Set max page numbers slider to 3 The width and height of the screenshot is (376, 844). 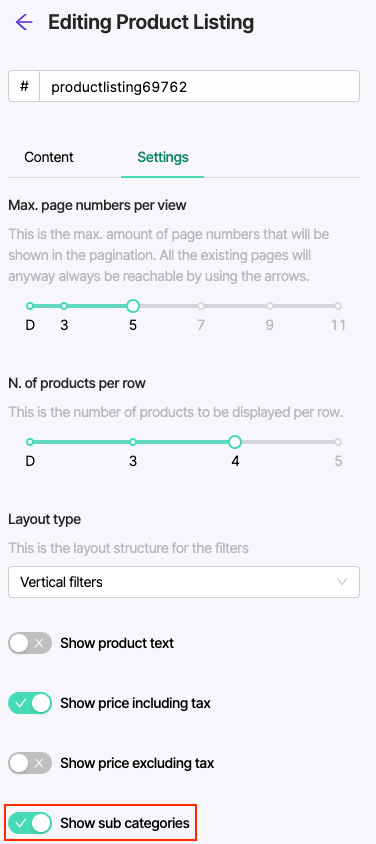click(64, 306)
